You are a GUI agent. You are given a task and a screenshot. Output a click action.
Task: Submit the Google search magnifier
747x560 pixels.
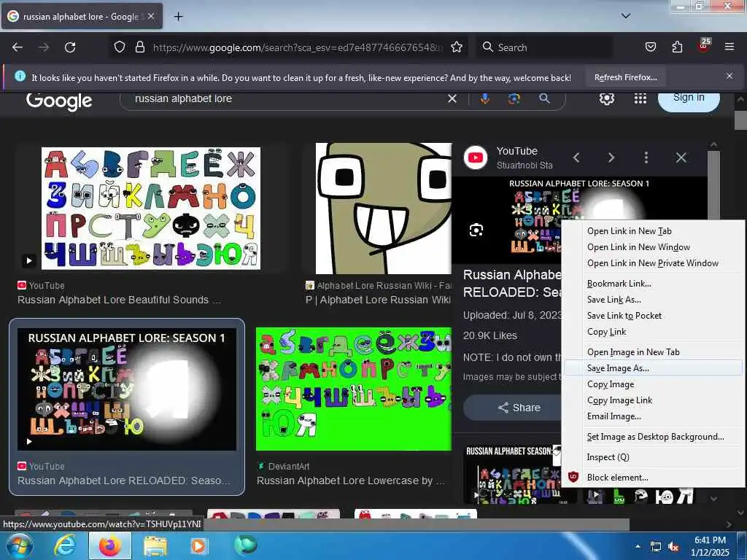point(544,98)
